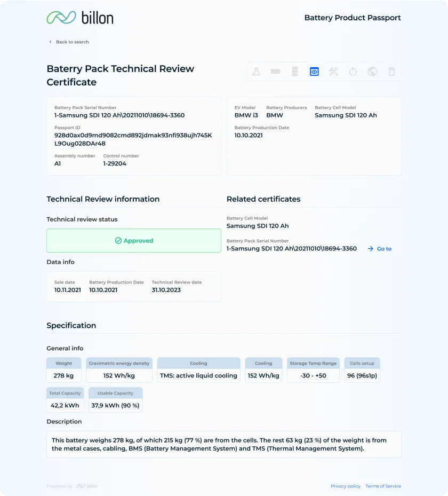Click the top card Battery Cell Model value
The image size is (448, 496).
click(346, 115)
